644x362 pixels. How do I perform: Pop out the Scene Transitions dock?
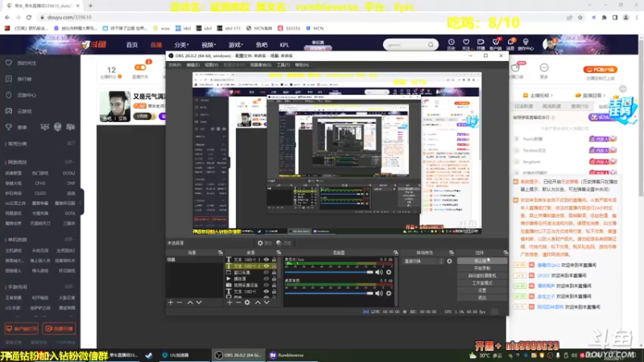(452, 253)
